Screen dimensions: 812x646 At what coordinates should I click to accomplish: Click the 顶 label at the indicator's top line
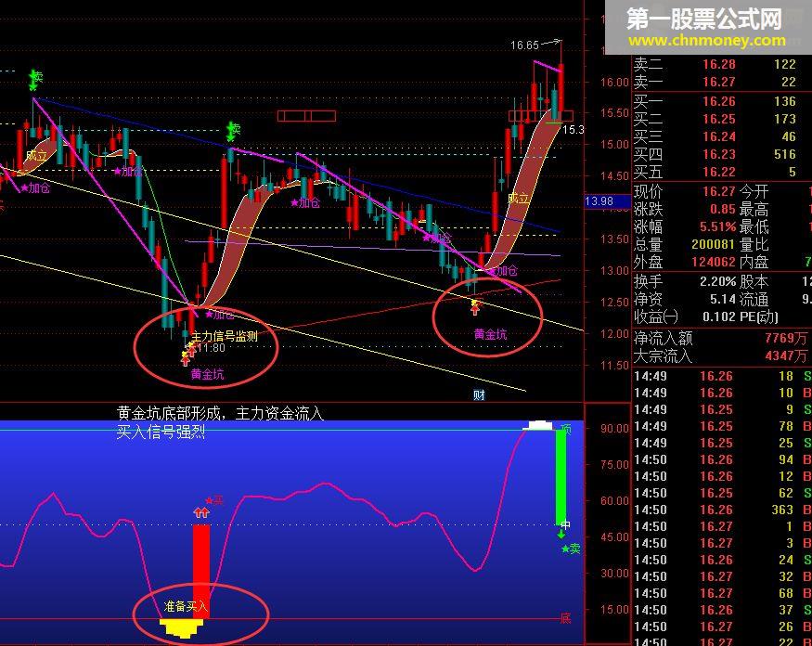566,430
